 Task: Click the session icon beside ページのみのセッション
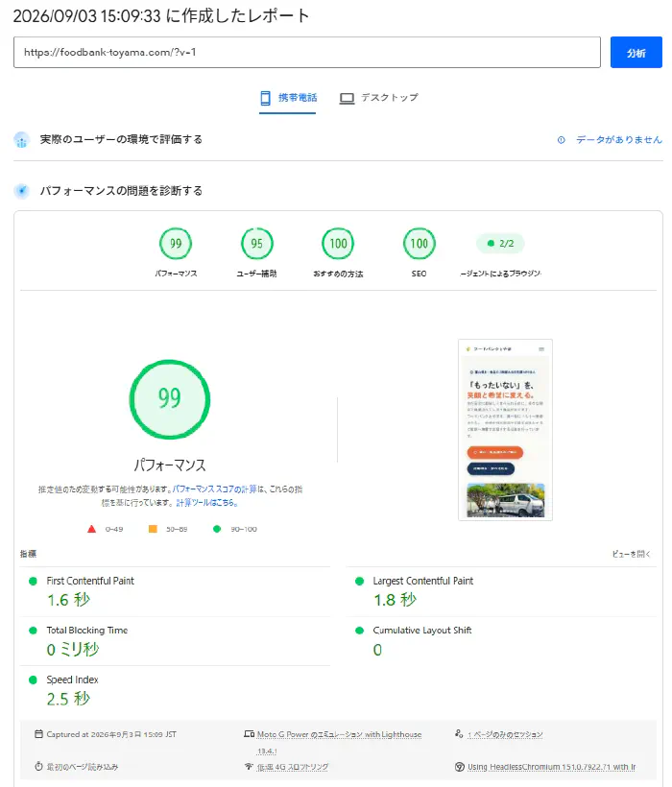click(x=459, y=734)
